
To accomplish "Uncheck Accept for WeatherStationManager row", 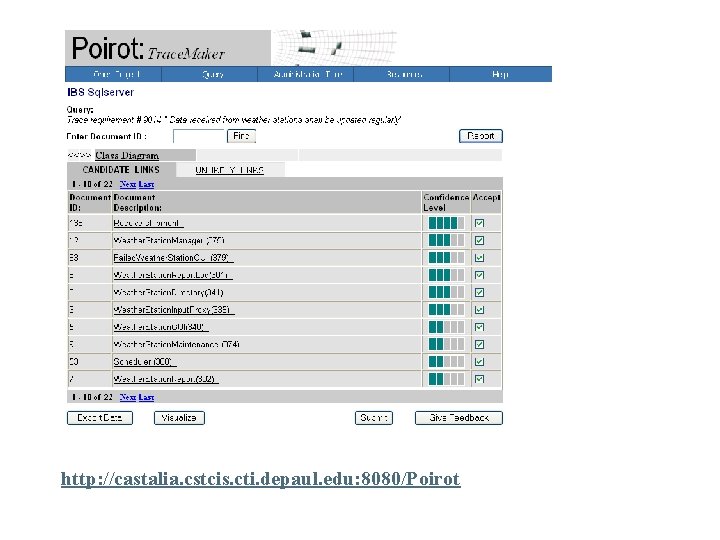I will tap(479, 241).
